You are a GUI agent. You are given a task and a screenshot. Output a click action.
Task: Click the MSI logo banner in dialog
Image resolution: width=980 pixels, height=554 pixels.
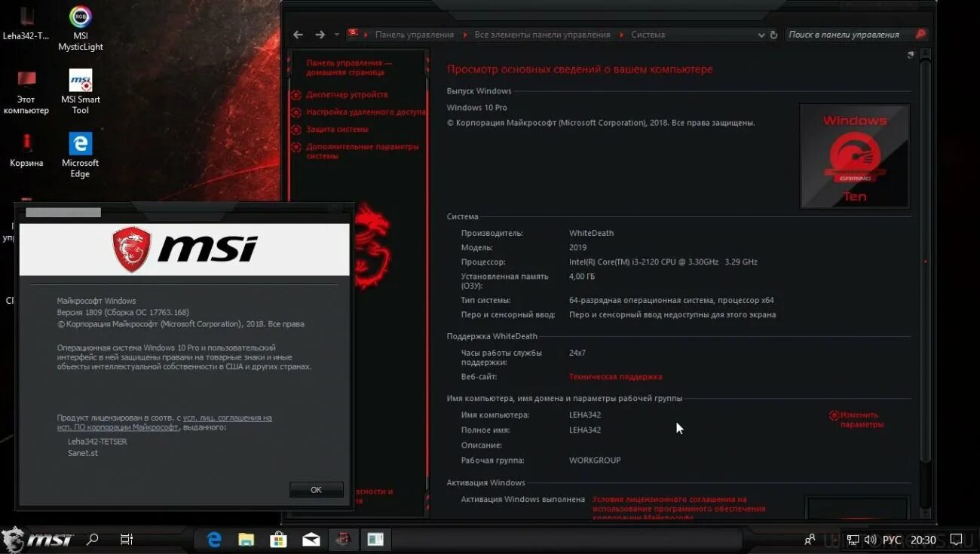coord(185,249)
